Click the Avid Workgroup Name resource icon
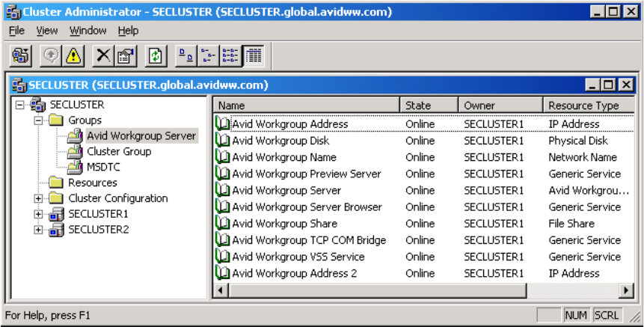Image resolution: width=644 pixels, height=327 pixels. click(223, 157)
